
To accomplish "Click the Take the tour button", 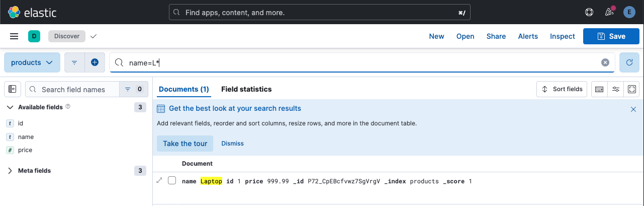I will point(185,144).
